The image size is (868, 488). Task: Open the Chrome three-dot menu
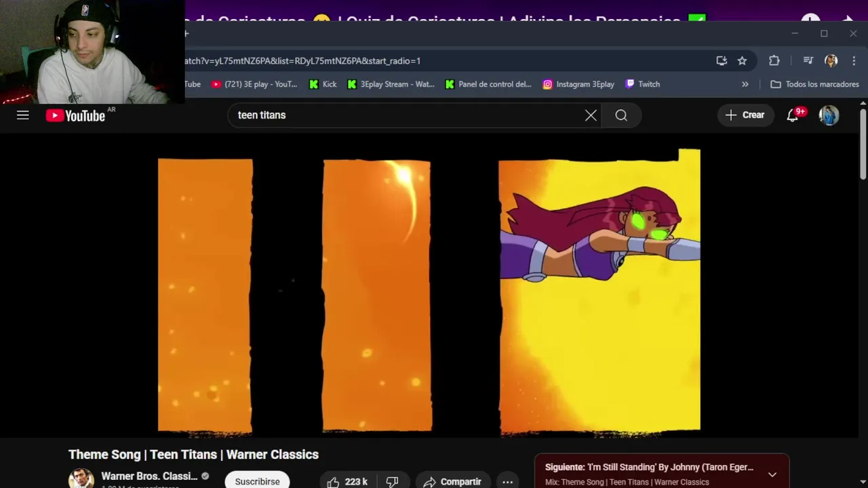(x=854, y=61)
